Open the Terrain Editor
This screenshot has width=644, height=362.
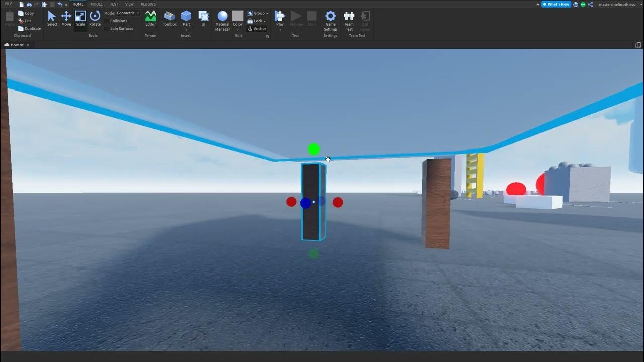(150, 18)
